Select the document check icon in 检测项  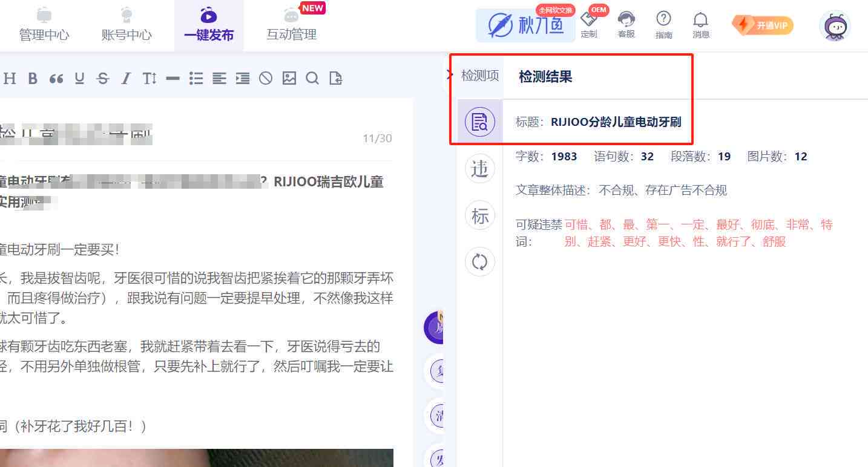(x=480, y=122)
